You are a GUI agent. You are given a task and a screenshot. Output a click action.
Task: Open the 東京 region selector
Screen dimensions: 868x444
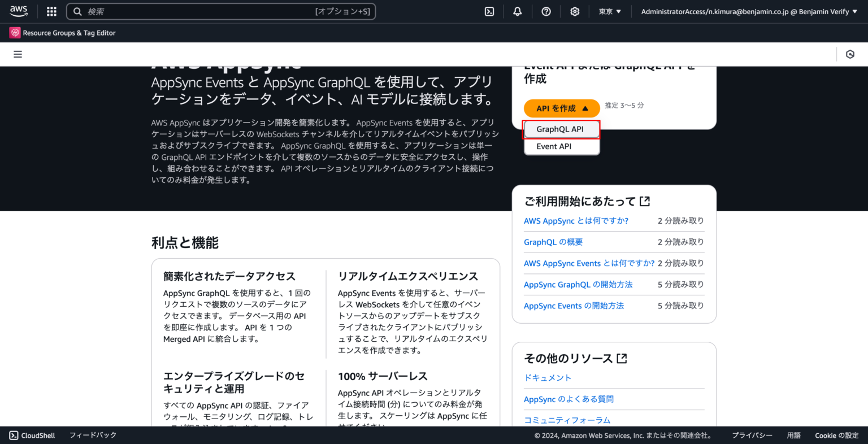point(609,11)
